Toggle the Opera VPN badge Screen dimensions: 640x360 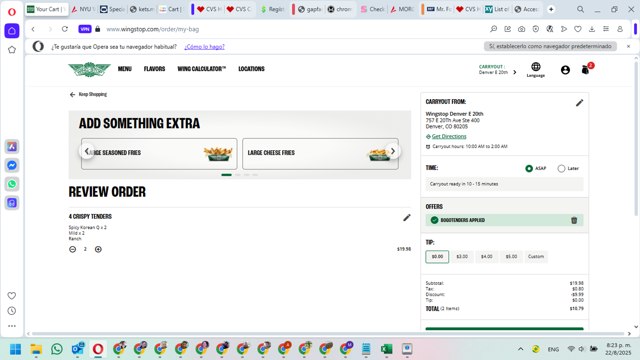tap(84, 29)
